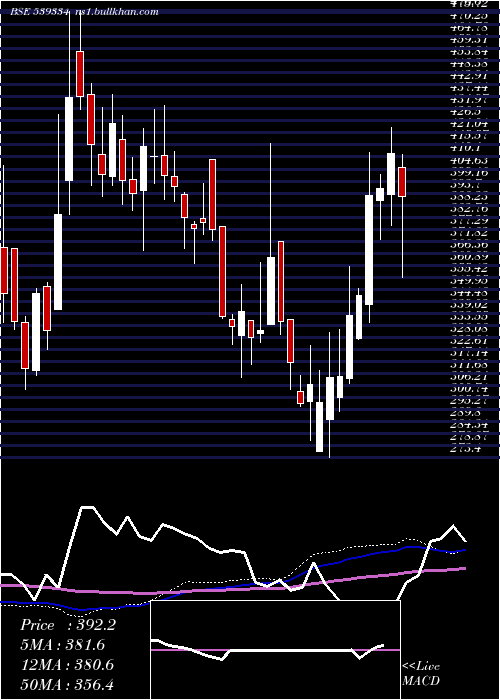Select the 50MA : 356.4 value
This screenshot has height=700, width=500.
68,685
